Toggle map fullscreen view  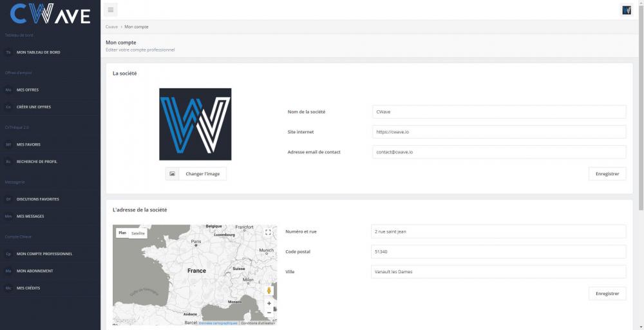point(268,232)
